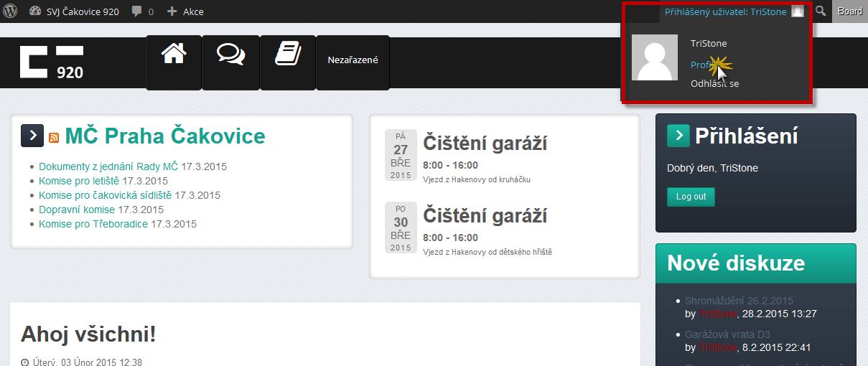Select the Nezařazené menu item

click(x=353, y=60)
